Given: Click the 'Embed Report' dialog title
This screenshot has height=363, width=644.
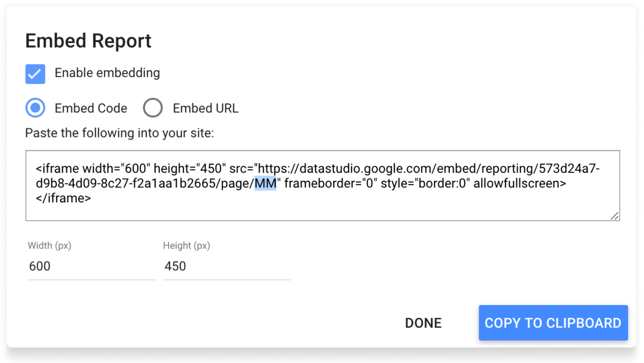Looking at the screenshot, I should pyautogui.click(x=88, y=41).
